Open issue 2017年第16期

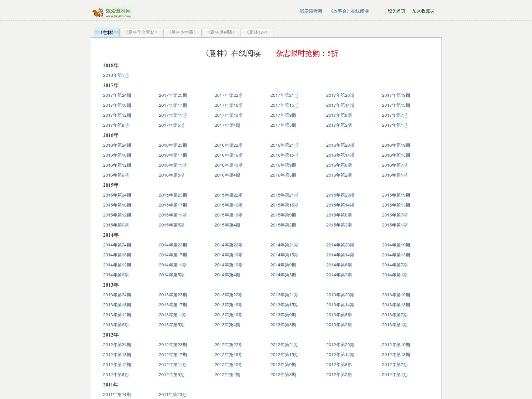pos(228,105)
